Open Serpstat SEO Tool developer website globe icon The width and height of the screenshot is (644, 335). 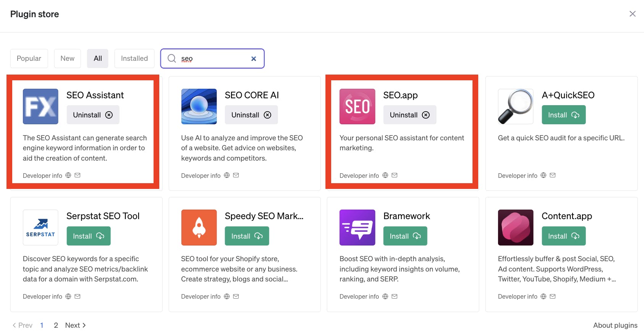click(68, 296)
